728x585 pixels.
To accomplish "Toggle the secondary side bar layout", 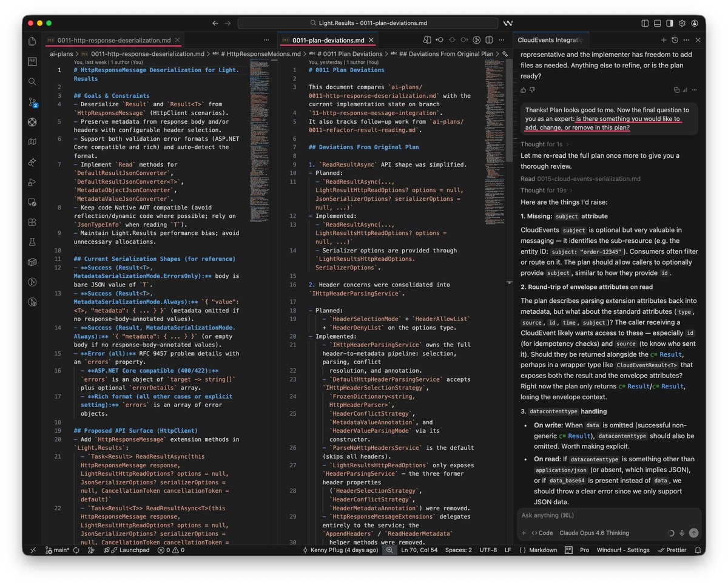I will [669, 23].
